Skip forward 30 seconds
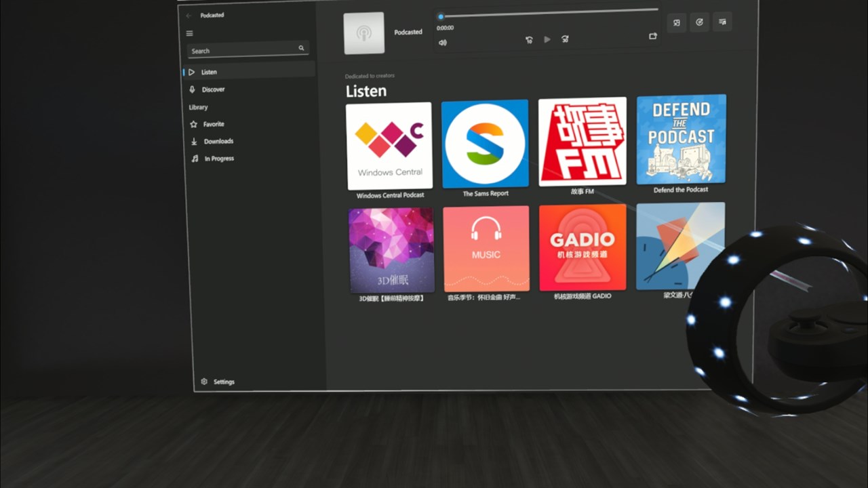 [x=565, y=39]
